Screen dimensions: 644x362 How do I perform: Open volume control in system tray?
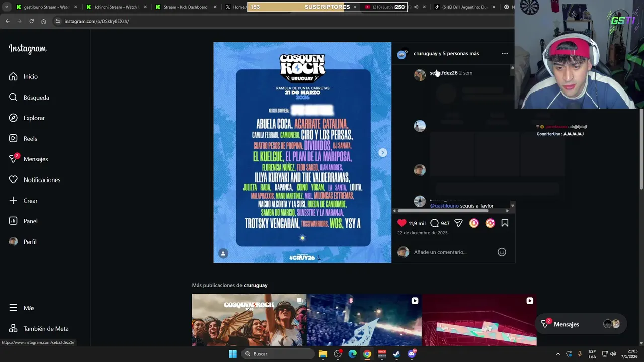click(613, 354)
